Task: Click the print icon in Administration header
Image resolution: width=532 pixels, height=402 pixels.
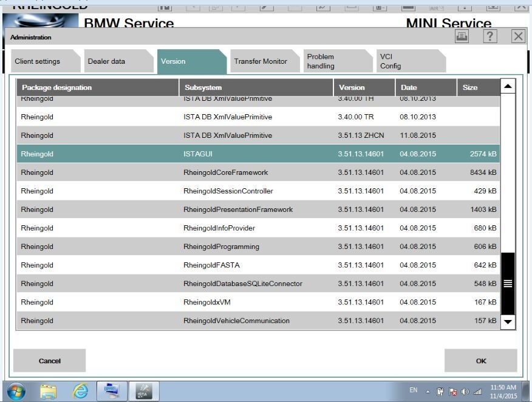Action: (x=462, y=36)
